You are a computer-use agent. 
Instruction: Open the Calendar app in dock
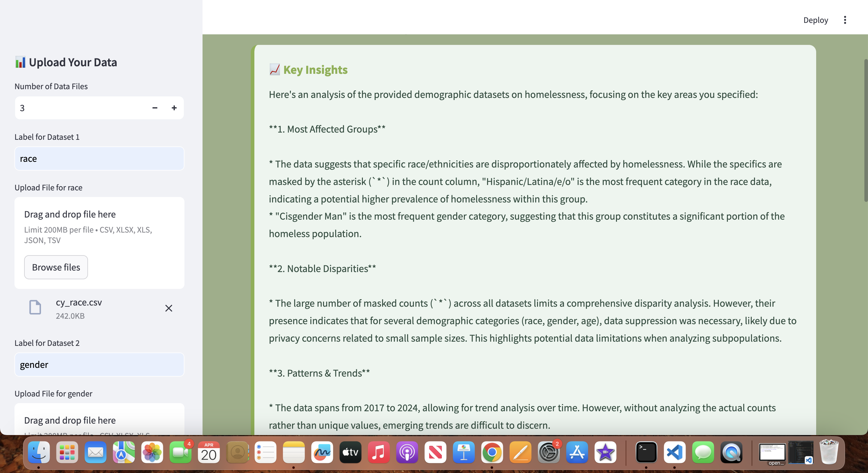(x=209, y=452)
